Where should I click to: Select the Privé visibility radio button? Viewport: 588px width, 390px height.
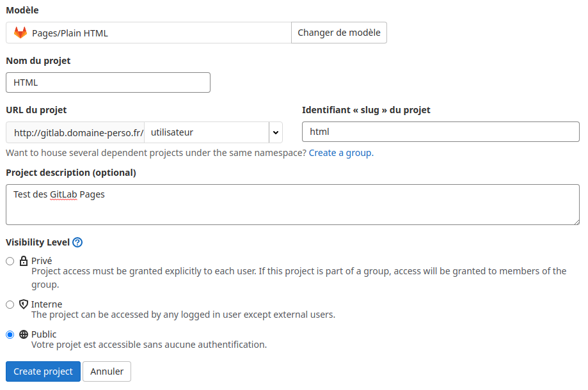tap(10, 261)
